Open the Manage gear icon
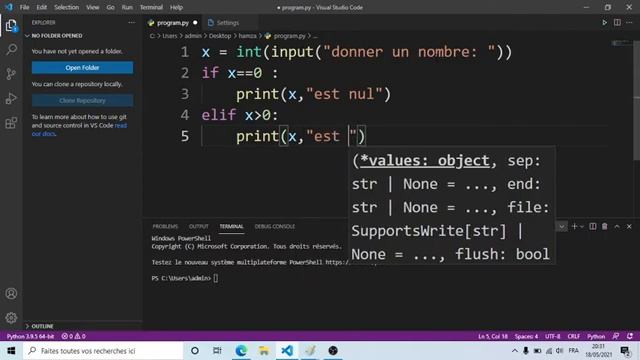 tap(11, 318)
